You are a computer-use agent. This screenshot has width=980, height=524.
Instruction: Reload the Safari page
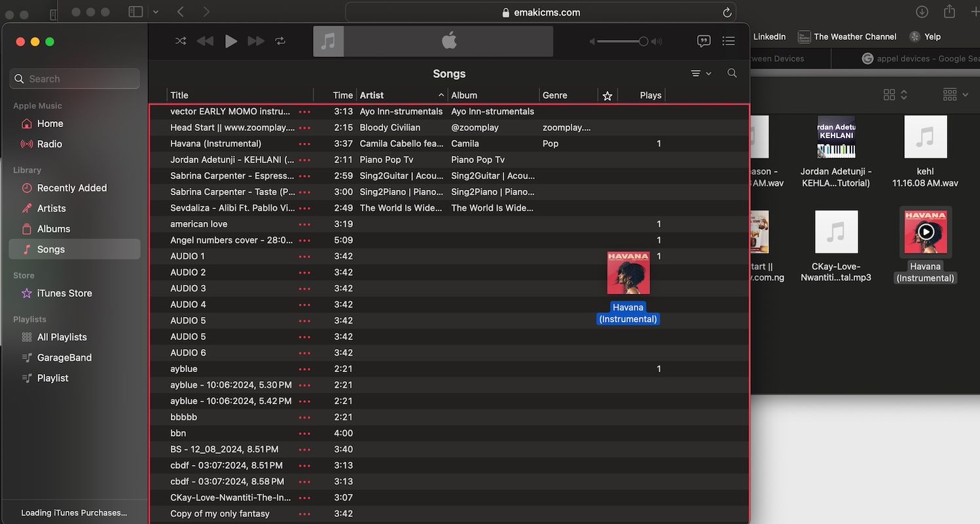pyautogui.click(x=727, y=12)
